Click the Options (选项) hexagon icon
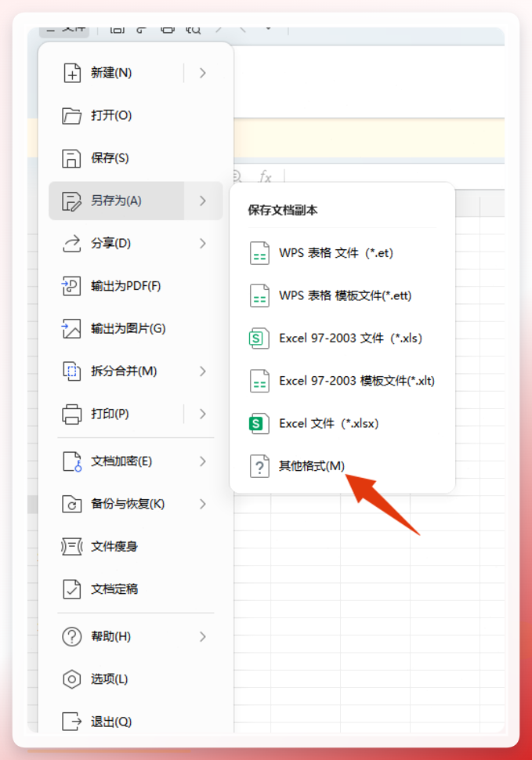This screenshot has height=760, width=532. [x=72, y=679]
